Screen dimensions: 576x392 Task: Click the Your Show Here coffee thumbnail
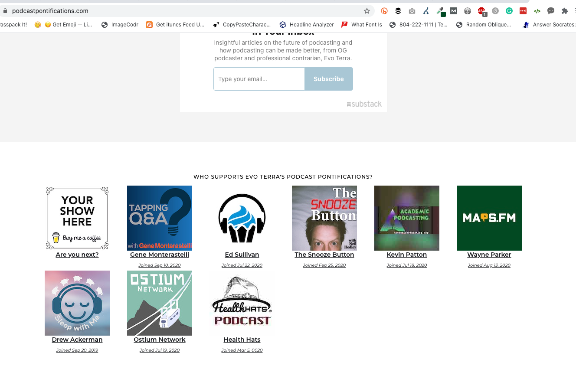point(77,218)
